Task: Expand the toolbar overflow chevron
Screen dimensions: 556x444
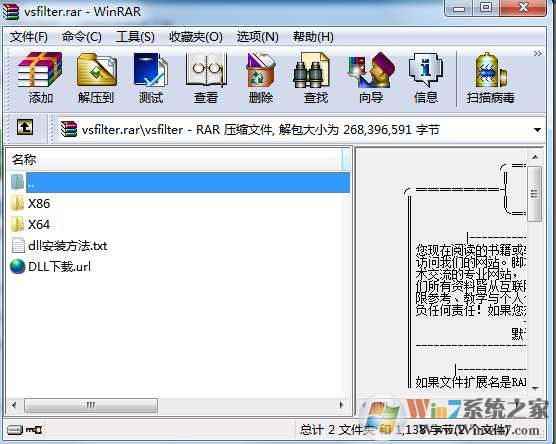Action: [538, 54]
